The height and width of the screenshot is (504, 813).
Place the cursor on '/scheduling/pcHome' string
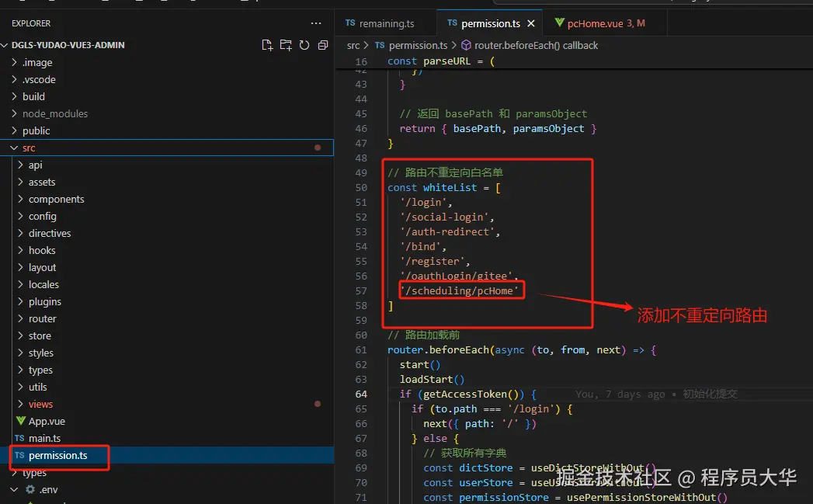point(460,291)
